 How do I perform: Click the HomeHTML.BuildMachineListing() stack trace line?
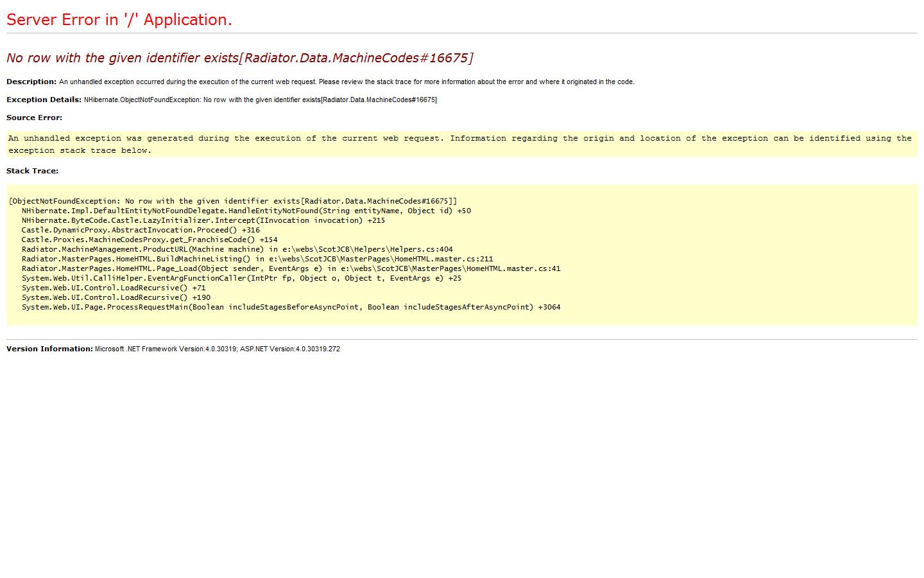click(257, 259)
